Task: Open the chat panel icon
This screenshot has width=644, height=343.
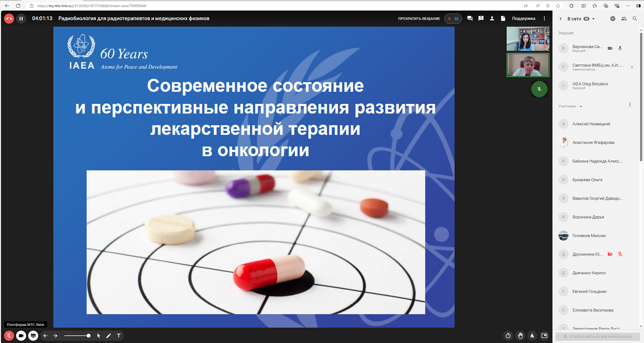Action: 470,18
